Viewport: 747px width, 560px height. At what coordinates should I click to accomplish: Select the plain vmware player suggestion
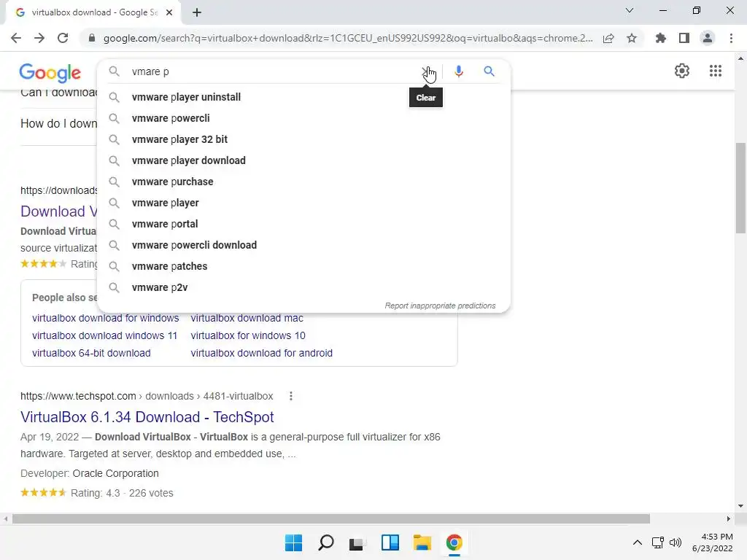coord(303,203)
